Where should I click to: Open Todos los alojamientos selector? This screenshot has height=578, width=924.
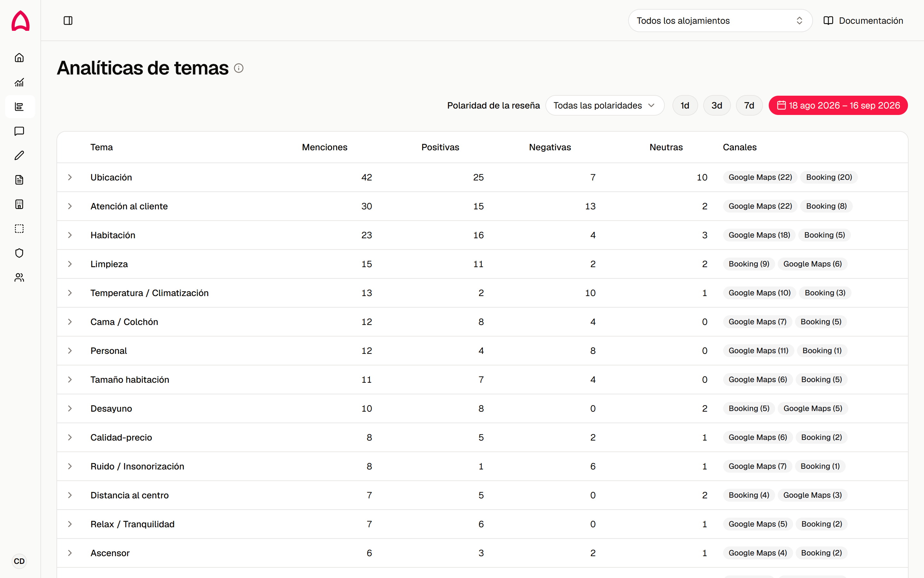point(720,21)
